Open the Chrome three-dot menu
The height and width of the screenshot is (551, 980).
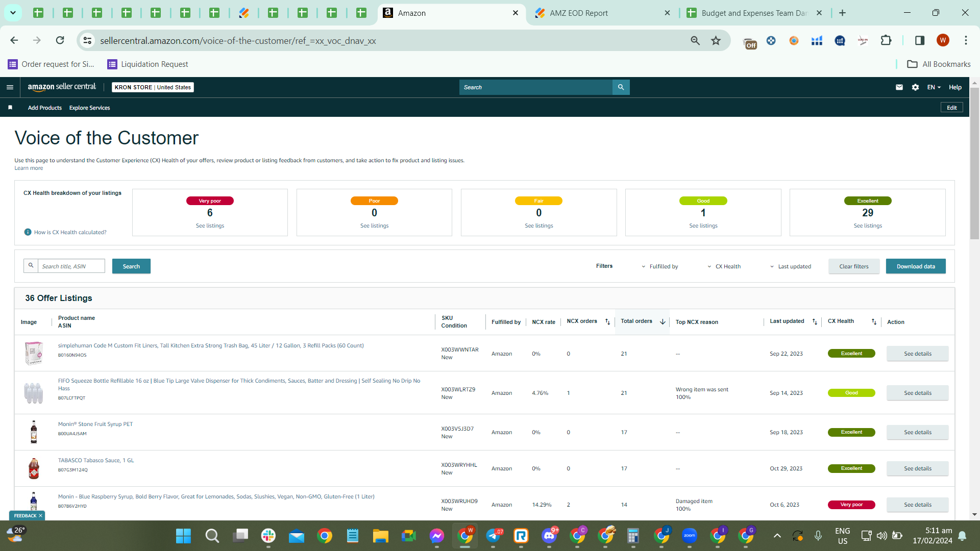click(966, 40)
